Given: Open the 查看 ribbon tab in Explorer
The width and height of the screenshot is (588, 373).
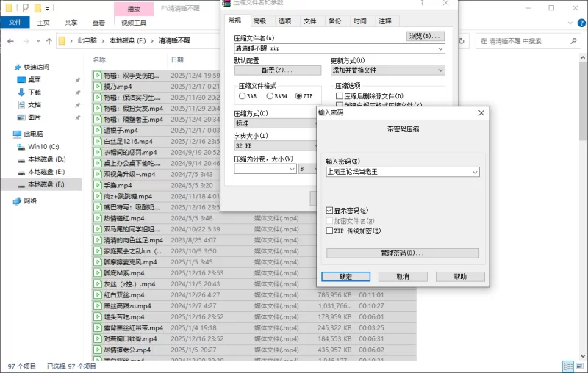Looking at the screenshot, I should click(x=98, y=23).
